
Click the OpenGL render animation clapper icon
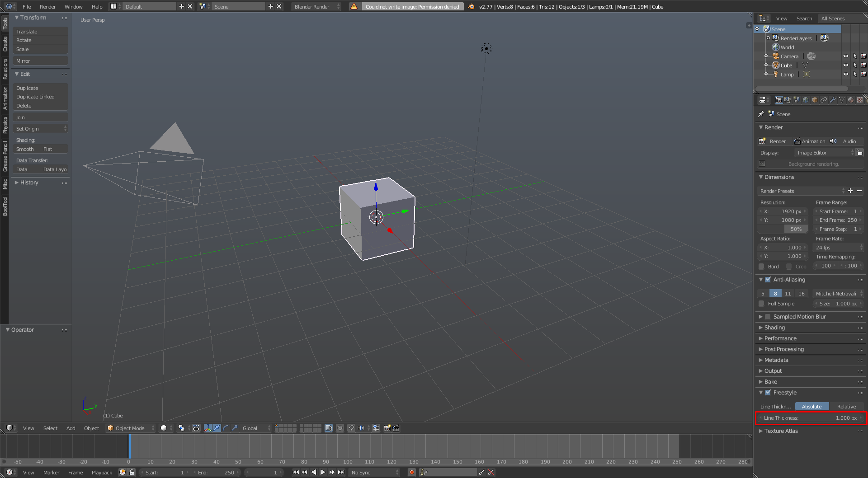click(396, 428)
